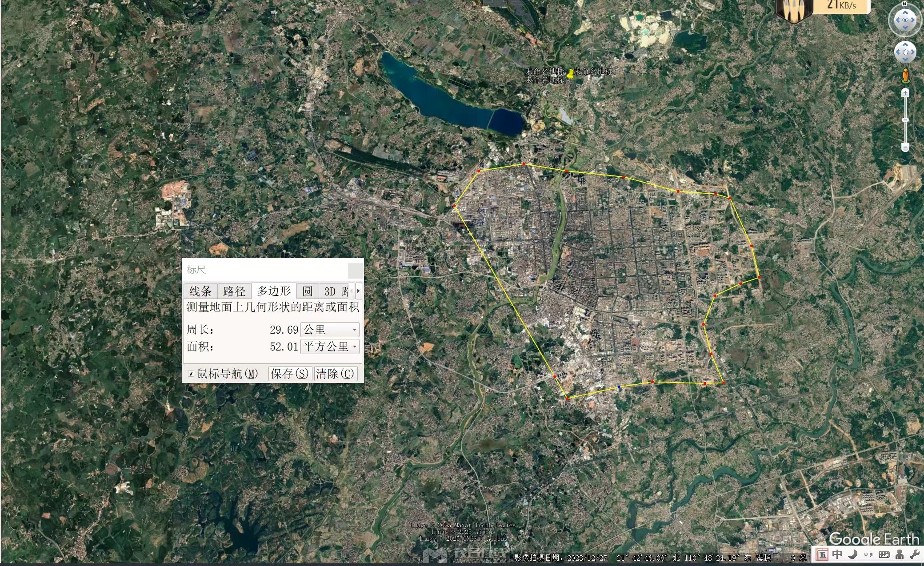Switch to the 圆 circle tab

click(x=307, y=291)
